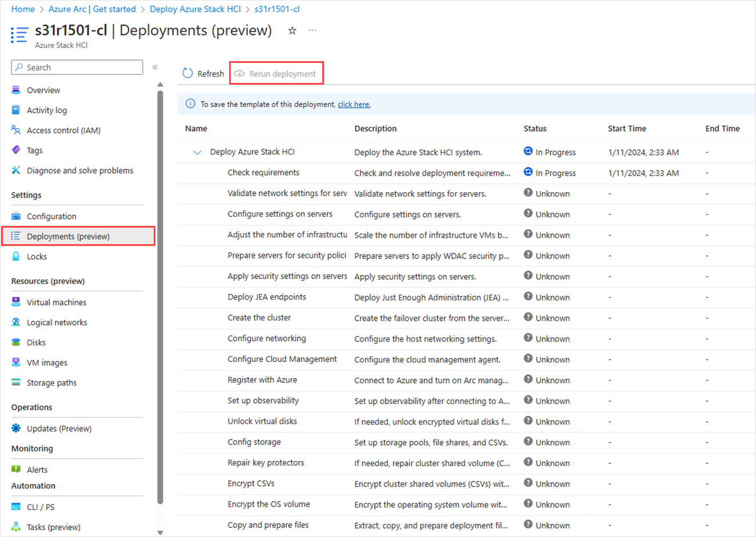Collapse the Deploy Azure Stack HCI row

coord(197,152)
